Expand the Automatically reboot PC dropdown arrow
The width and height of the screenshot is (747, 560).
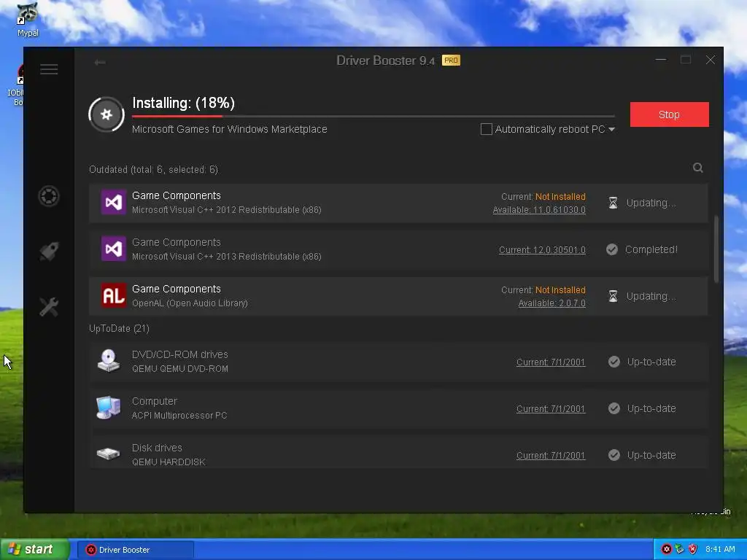612,130
